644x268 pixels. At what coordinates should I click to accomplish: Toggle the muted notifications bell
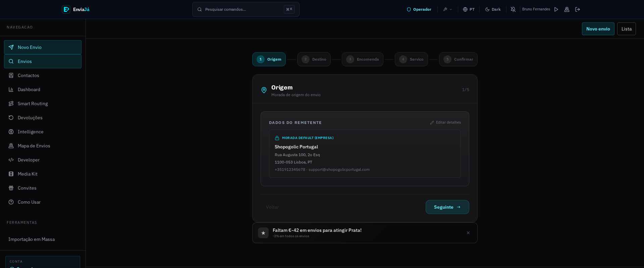[513, 9]
